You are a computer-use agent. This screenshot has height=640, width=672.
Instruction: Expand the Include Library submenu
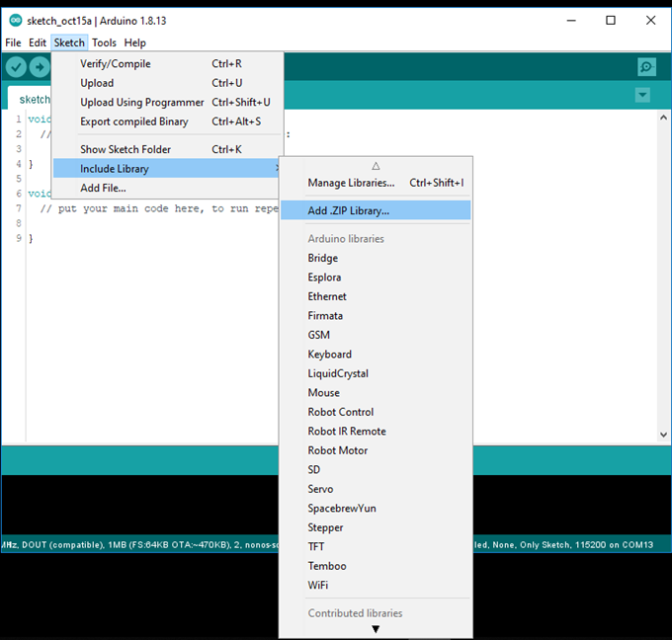pyautogui.click(x=168, y=168)
